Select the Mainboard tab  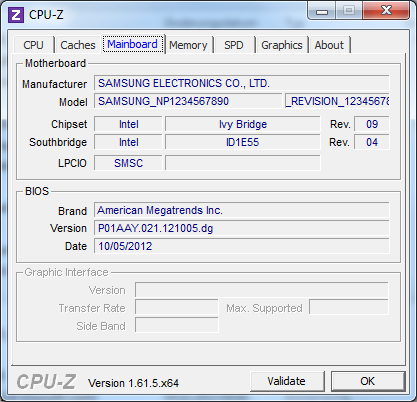tap(133, 44)
